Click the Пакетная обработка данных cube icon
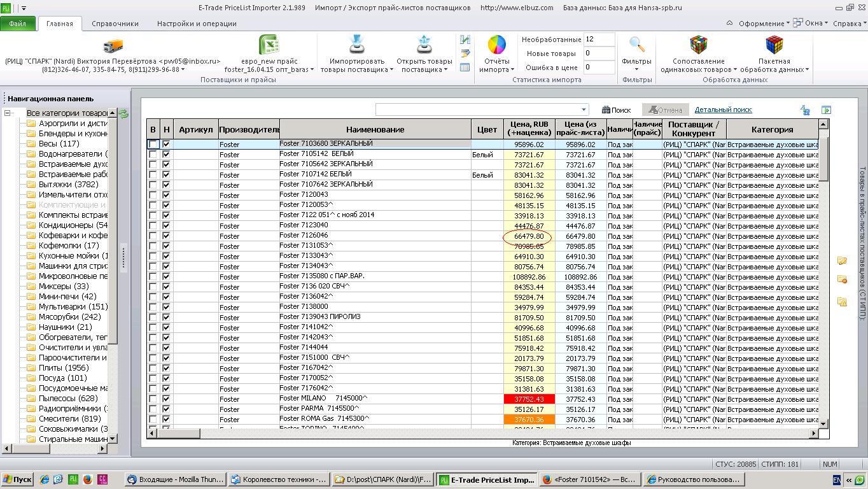Image resolution: width=868 pixels, height=489 pixels. [x=774, y=45]
